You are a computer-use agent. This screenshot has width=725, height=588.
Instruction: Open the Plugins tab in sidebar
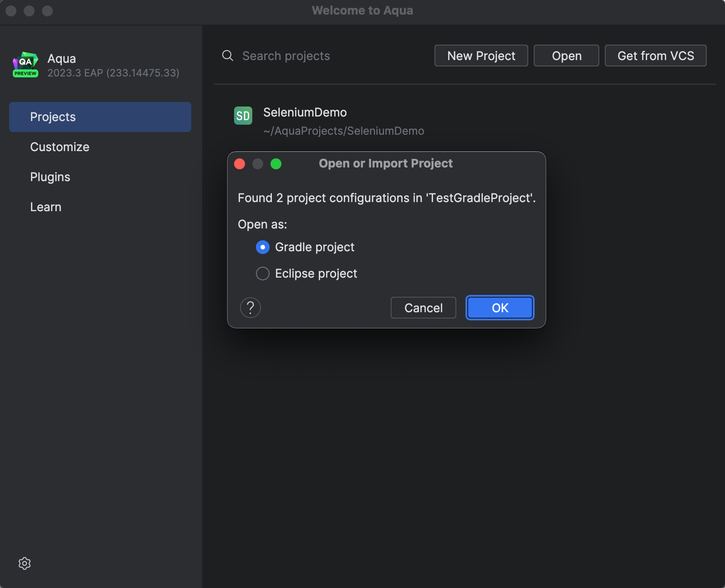100,177
